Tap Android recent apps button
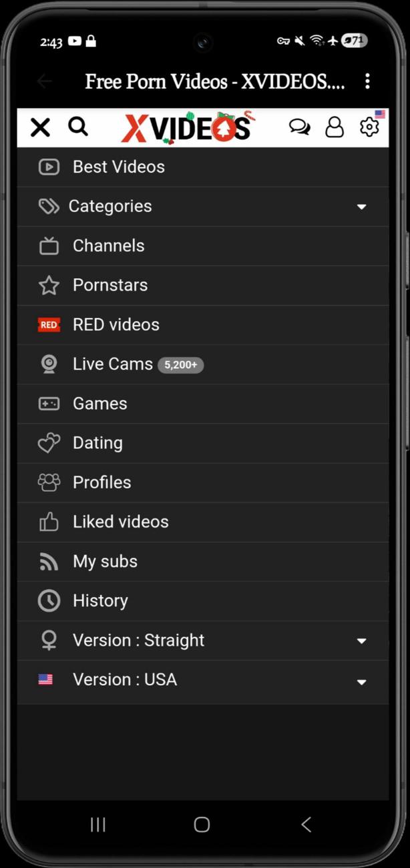Screen dimensions: 410x868 pyautogui.click(x=98, y=825)
